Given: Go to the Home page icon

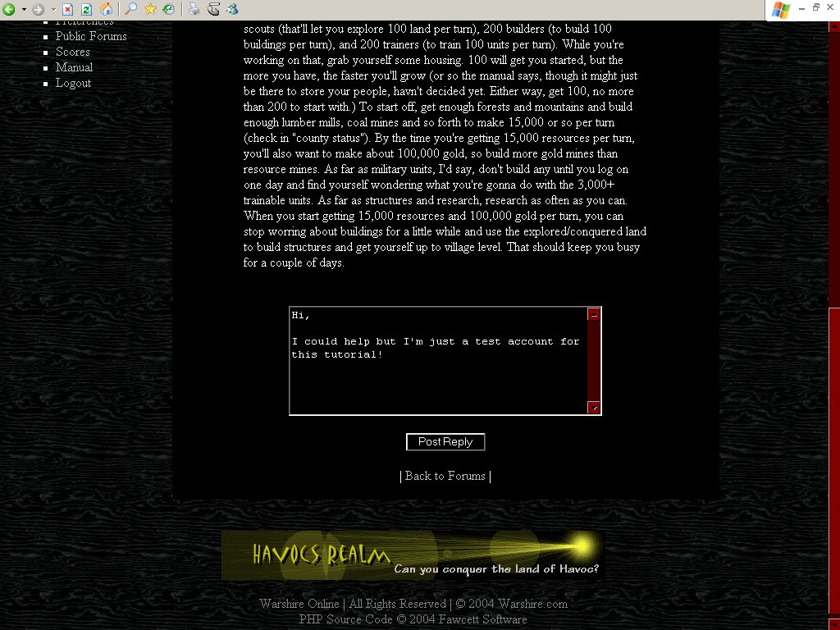Looking at the screenshot, I should [x=106, y=9].
